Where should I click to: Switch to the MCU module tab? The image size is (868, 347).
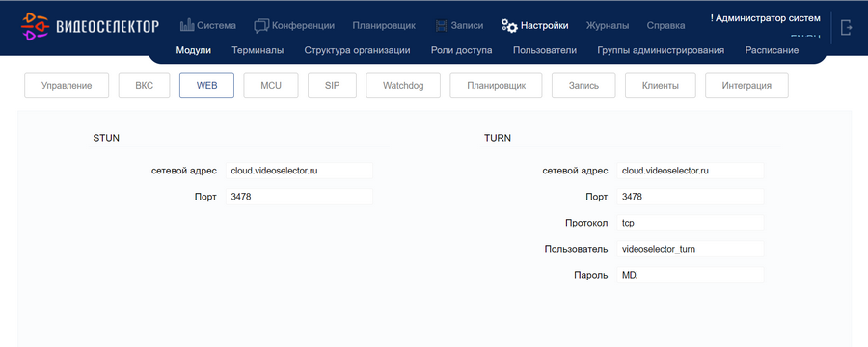271,86
